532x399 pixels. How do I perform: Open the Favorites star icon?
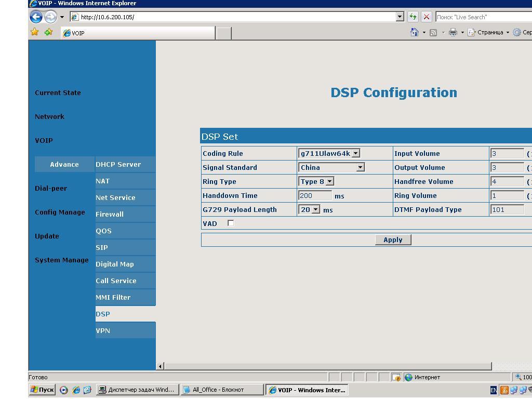(35, 32)
